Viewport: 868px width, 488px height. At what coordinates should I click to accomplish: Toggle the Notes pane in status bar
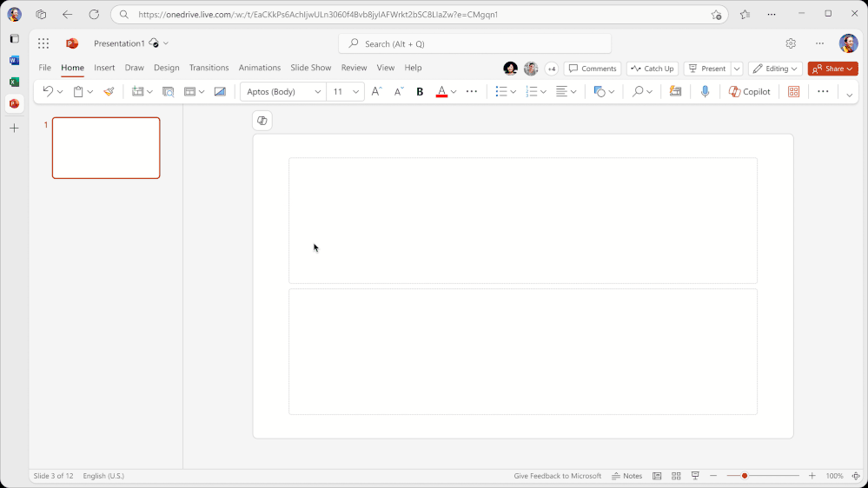[626, 476]
